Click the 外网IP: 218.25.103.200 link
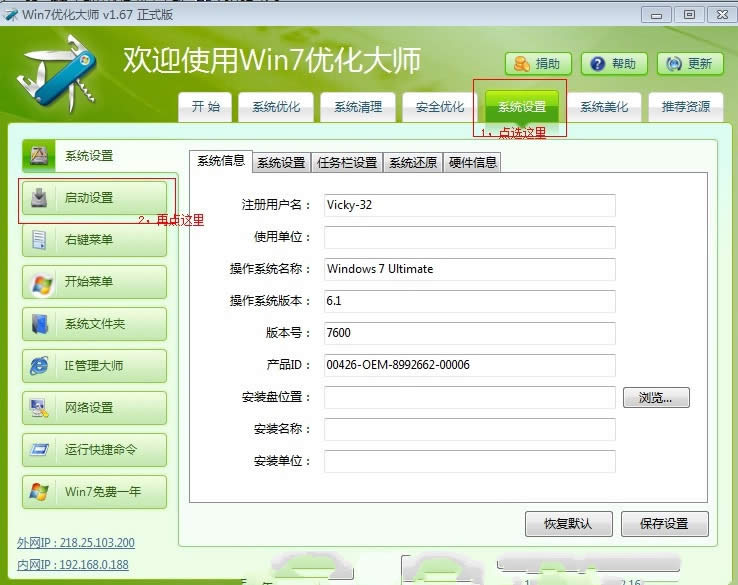 (x=76, y=543)
